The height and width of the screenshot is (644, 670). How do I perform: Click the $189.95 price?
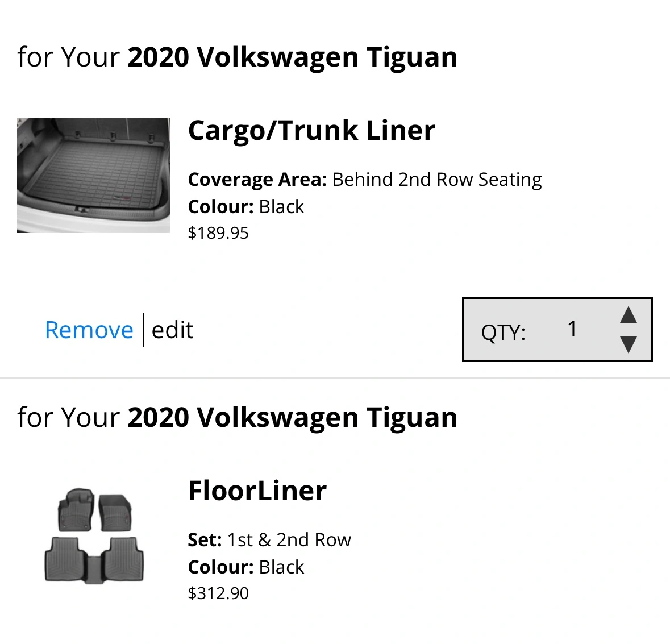(x=218, y=233)
